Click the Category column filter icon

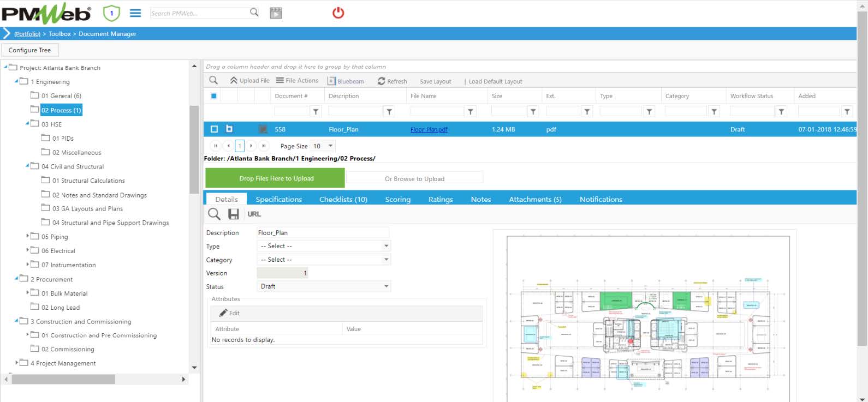[x=714, y=112]
